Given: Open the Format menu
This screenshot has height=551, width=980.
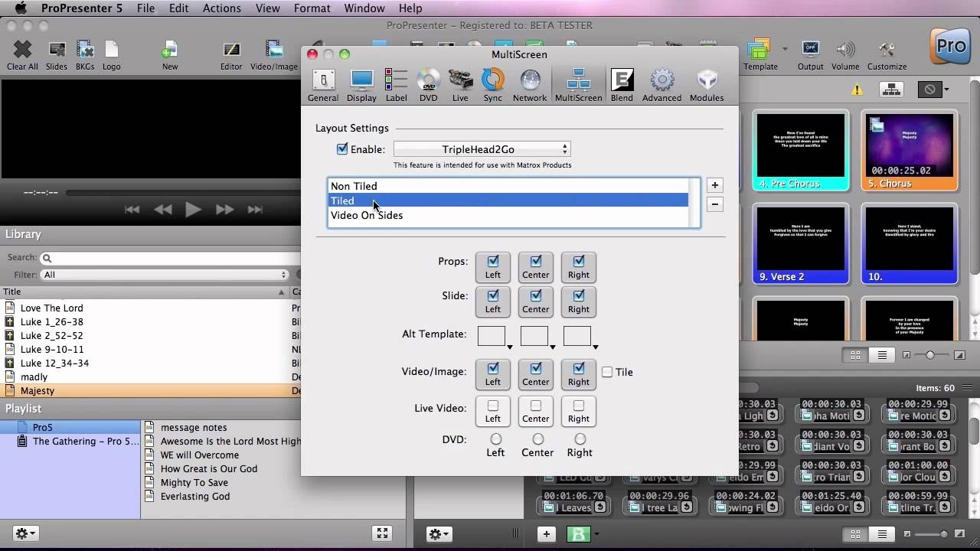Looking at the screenshot, I should (312, 8).
